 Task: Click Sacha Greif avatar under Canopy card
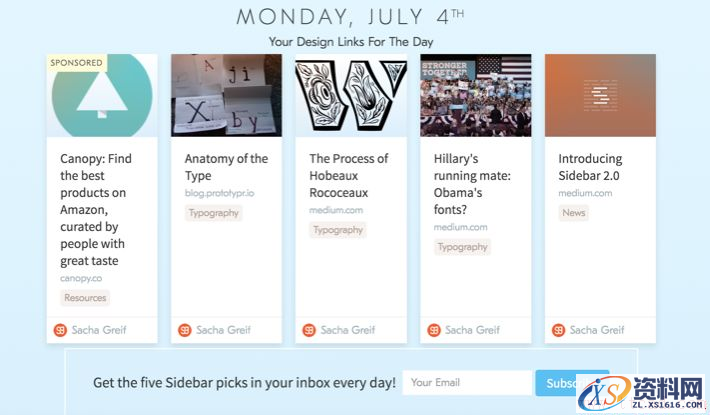(60, 330)
